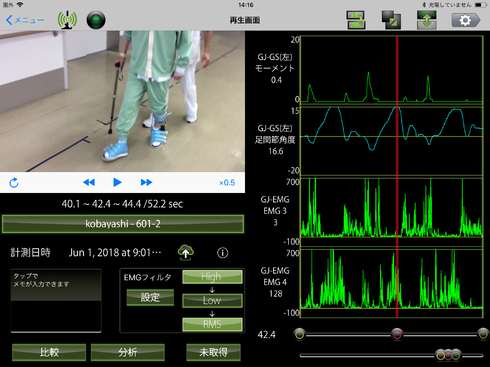The height and width of the screenshot is (367, 490).
Task: Rewind the video
Action: click(x=89, y=182)
